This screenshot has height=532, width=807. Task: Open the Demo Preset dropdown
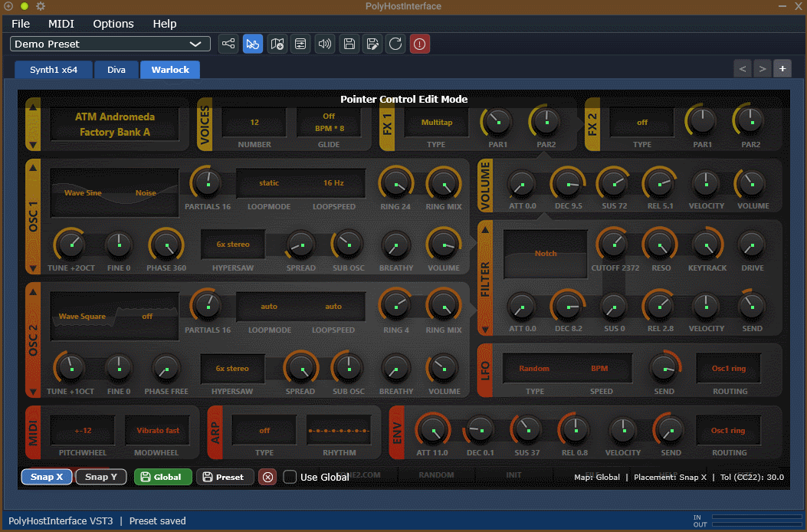click(110, 44)
